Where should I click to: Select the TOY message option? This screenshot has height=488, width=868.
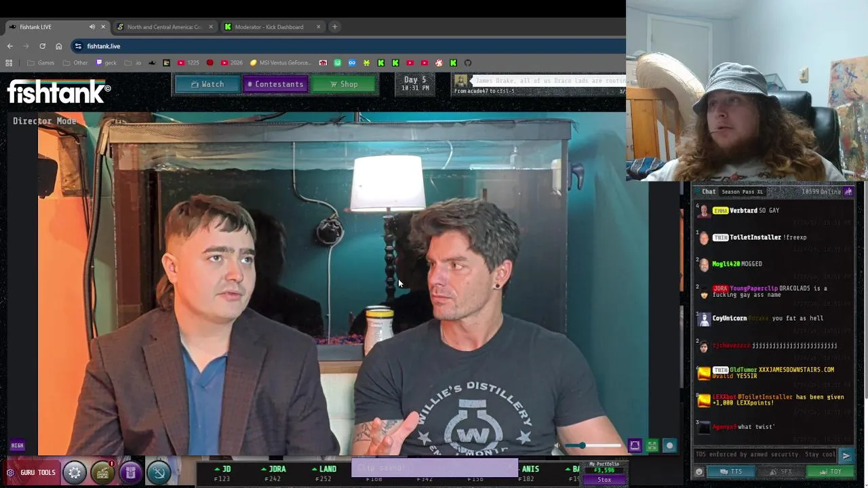pyautogui.click(x=830, y=472)
